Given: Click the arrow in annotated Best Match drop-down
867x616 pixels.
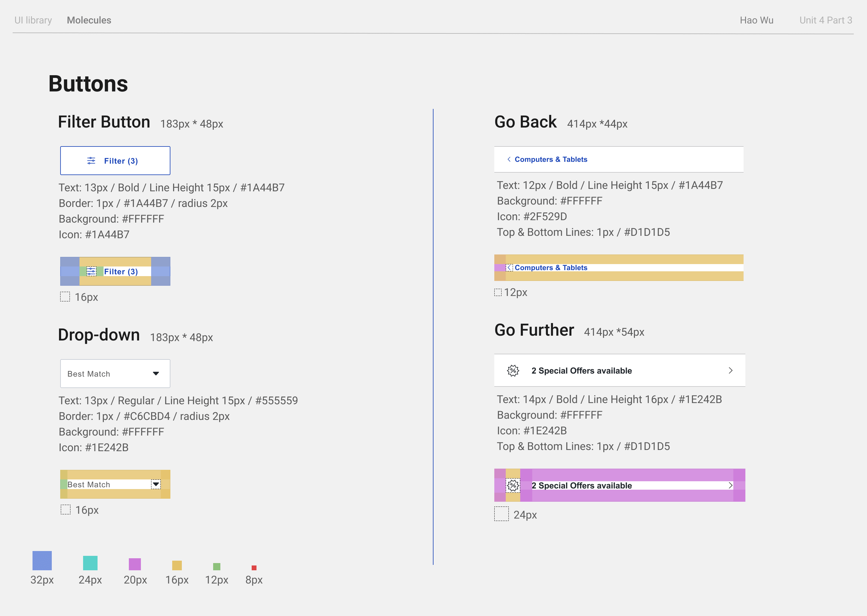Looking at the screenshot, I should pos(156,484).
